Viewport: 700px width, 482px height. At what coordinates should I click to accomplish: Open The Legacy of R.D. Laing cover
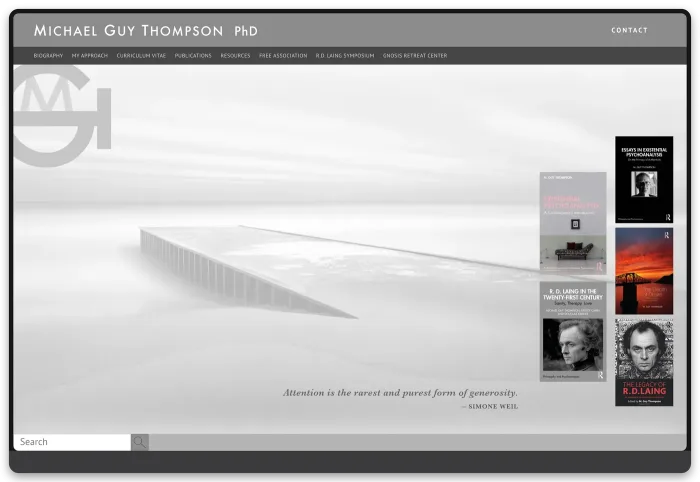pyautogui.click(x=644, y=362)
